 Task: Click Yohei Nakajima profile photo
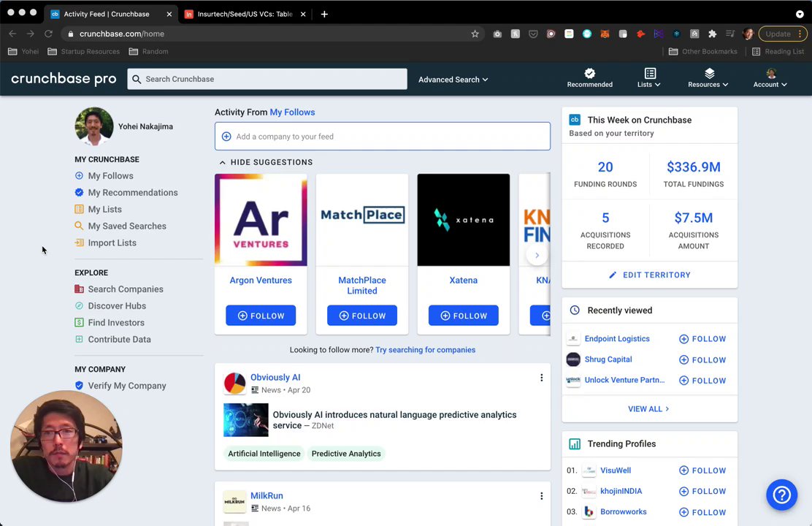click(x=93, y=126)
